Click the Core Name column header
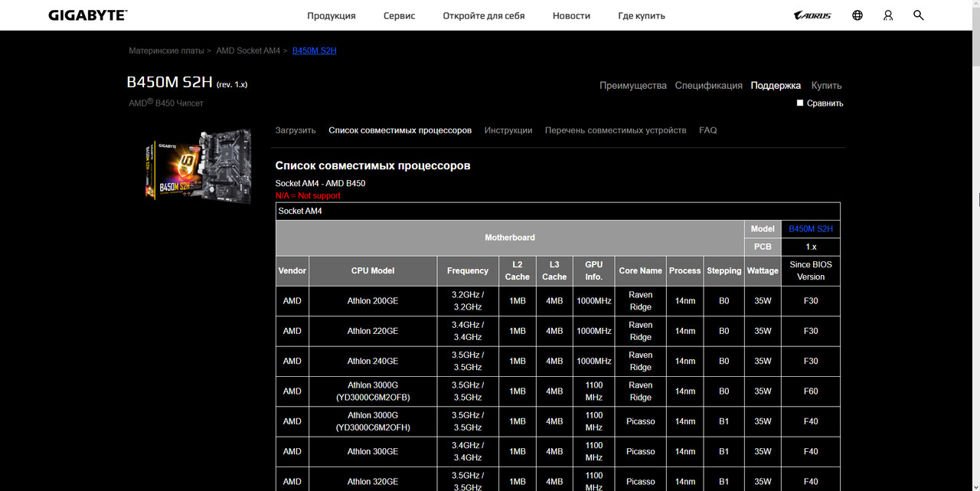 [x=640, y=270]
